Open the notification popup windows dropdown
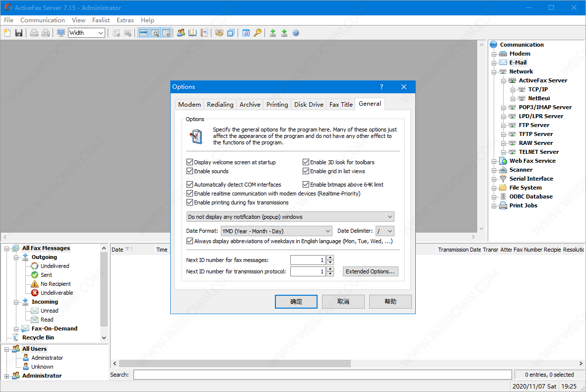The width and height of the screenshot is (586, 392). [290, 217]
